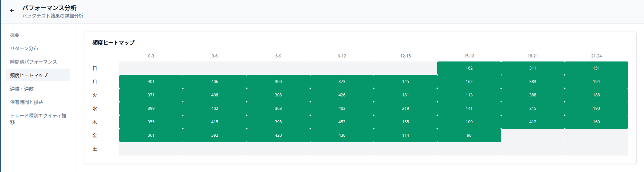644x172 pixels.
Task: Select リターン分布 in the sidebar
Action: click(x=24, y=48)
